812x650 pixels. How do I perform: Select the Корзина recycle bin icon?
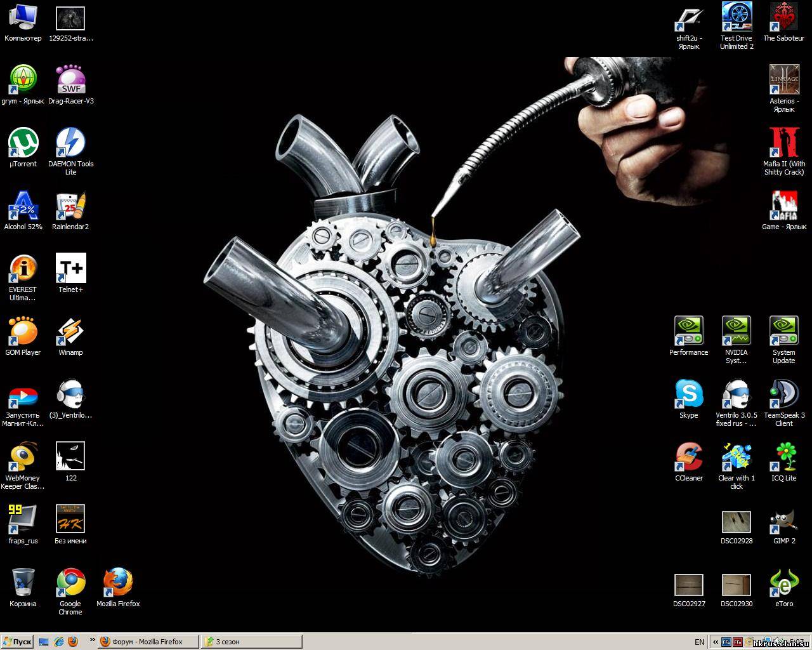click(x=23, y=583)
